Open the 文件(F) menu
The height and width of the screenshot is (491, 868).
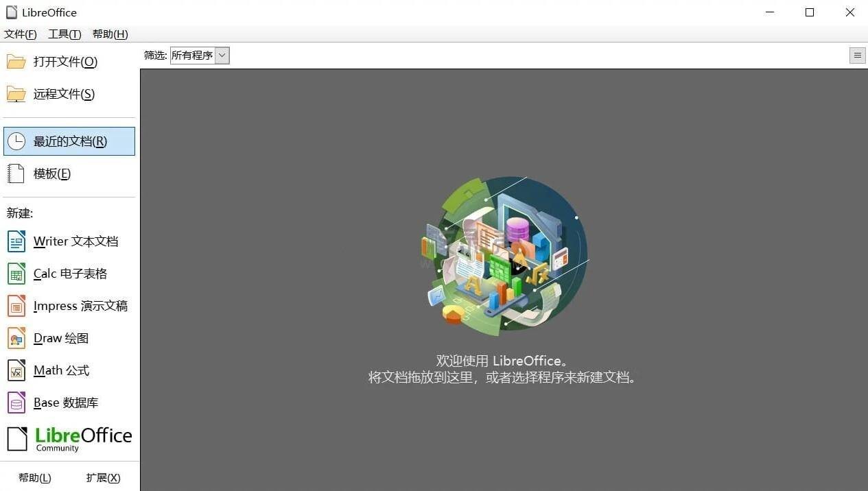(x=21, y=34)
